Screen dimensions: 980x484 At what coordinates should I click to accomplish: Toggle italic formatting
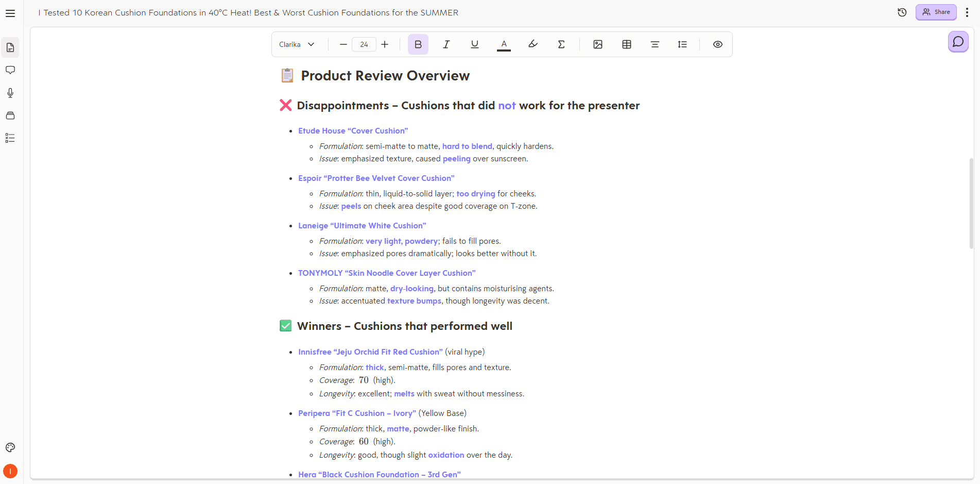coord(446,44)
